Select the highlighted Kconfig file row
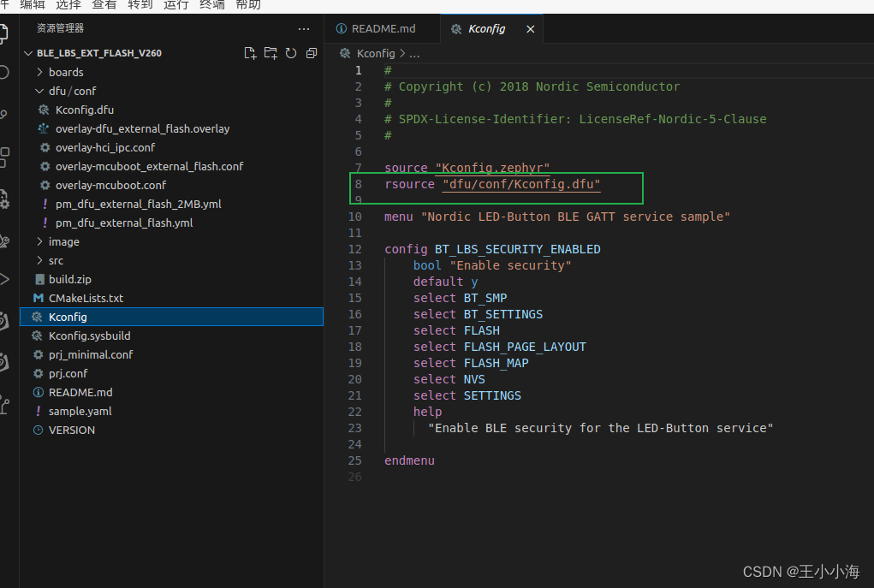Screen dimensions: 874x588 point(172,317)
